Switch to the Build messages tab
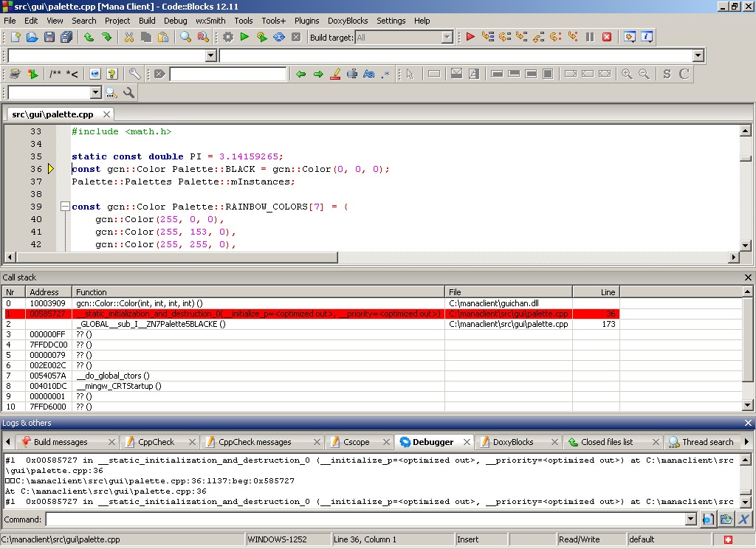The width and height of the screenshot is (756, 549). (x=61, y=442)
